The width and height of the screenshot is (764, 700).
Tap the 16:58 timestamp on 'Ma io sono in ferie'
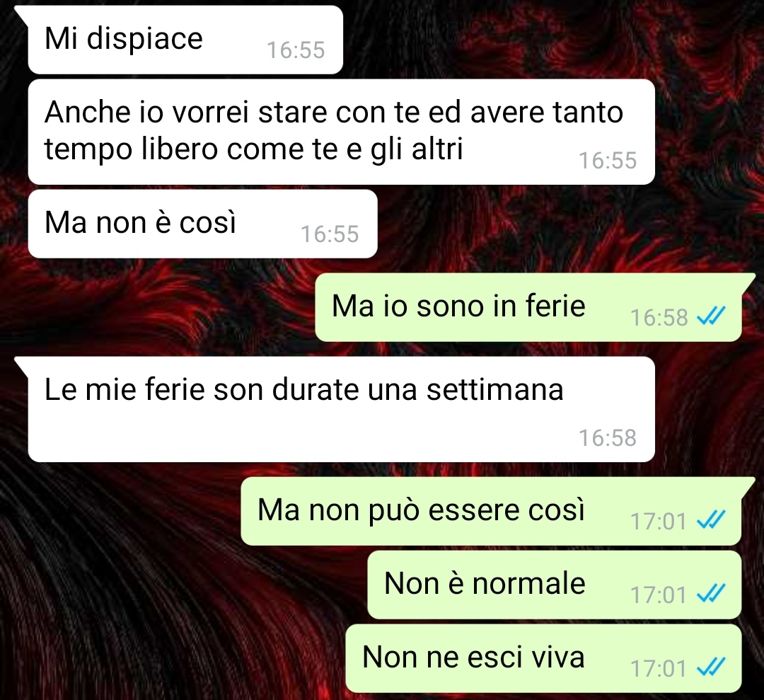pos(659,318)
